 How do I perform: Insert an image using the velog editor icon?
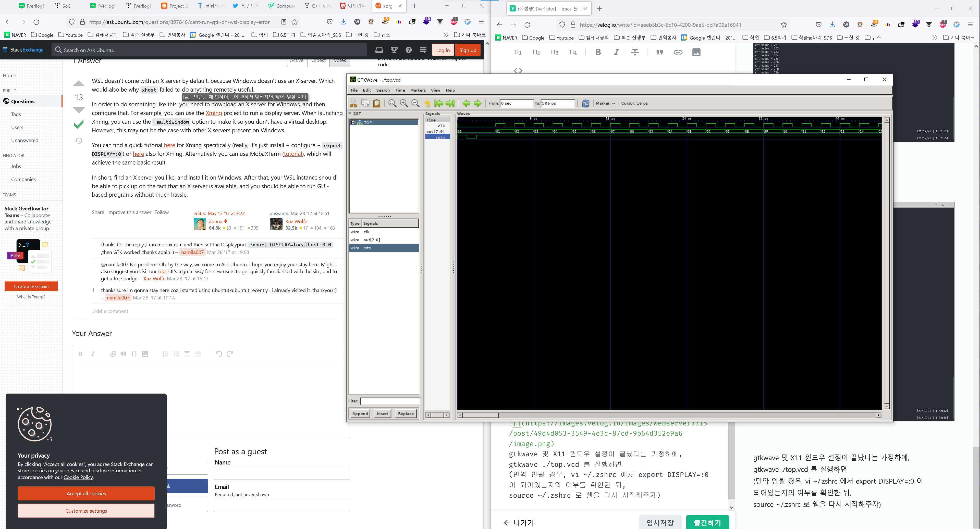(696, 52)
